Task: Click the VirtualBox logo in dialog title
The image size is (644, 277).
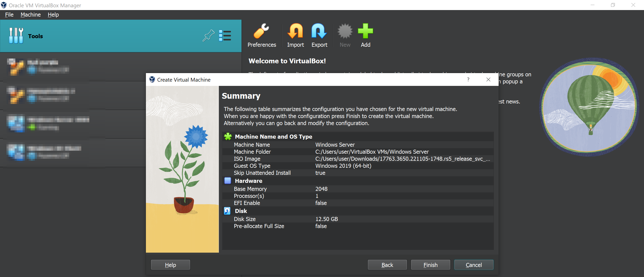Action: (x=152, y=80)
